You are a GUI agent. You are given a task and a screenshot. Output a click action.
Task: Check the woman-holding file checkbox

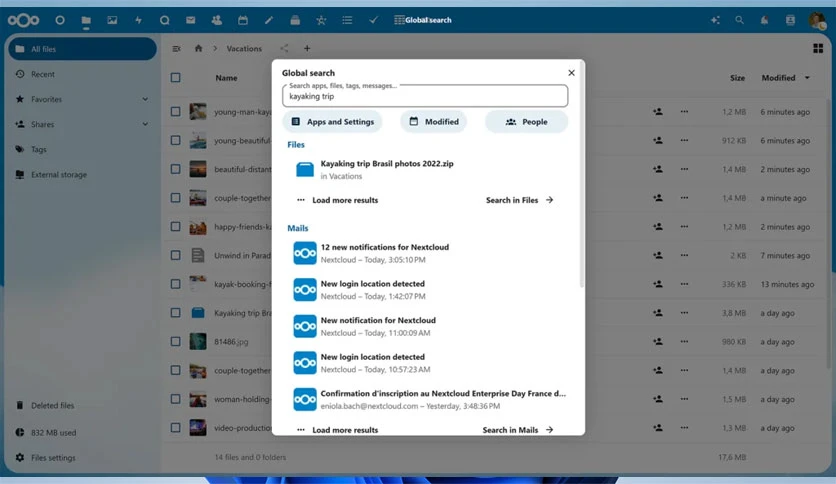tap(175, 399)
